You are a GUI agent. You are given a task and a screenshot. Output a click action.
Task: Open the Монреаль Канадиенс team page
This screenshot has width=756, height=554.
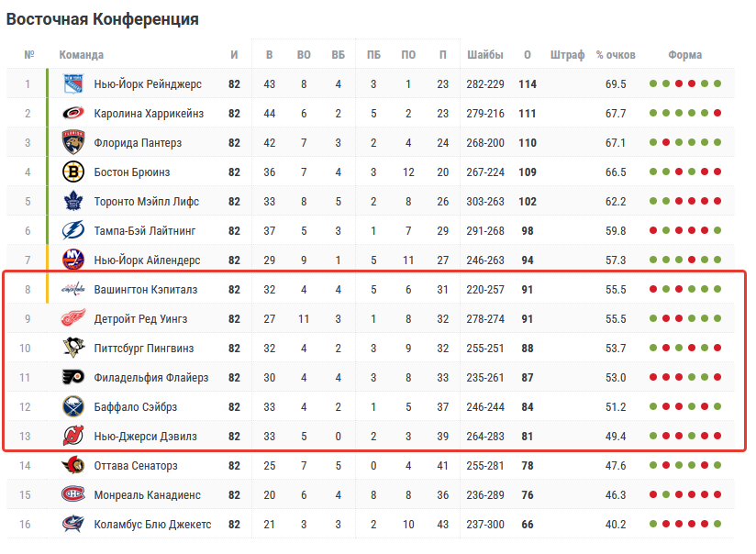coord(146,495)
